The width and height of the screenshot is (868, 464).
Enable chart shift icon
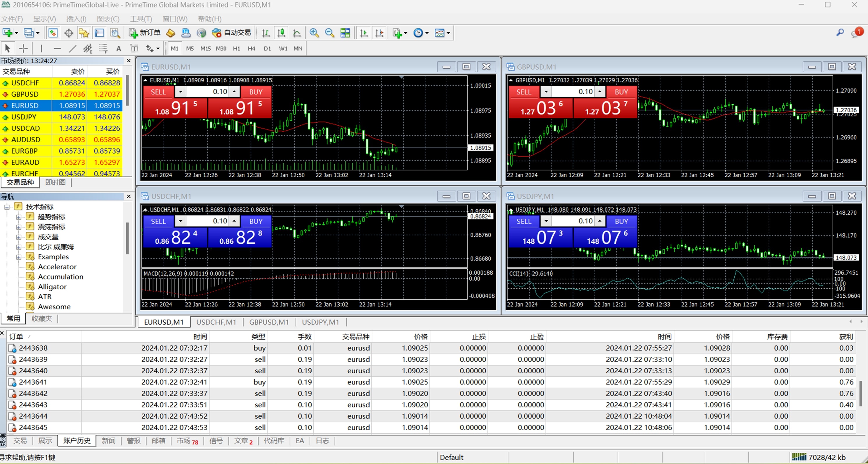(379, 33)
